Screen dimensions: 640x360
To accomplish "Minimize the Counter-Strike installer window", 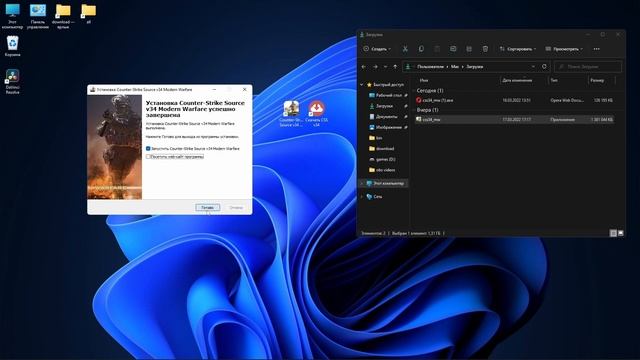I will tap(214, 89).
